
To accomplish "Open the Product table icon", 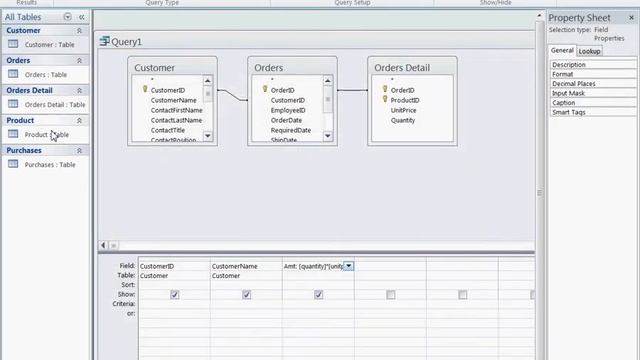I will (x=13, y=134).
